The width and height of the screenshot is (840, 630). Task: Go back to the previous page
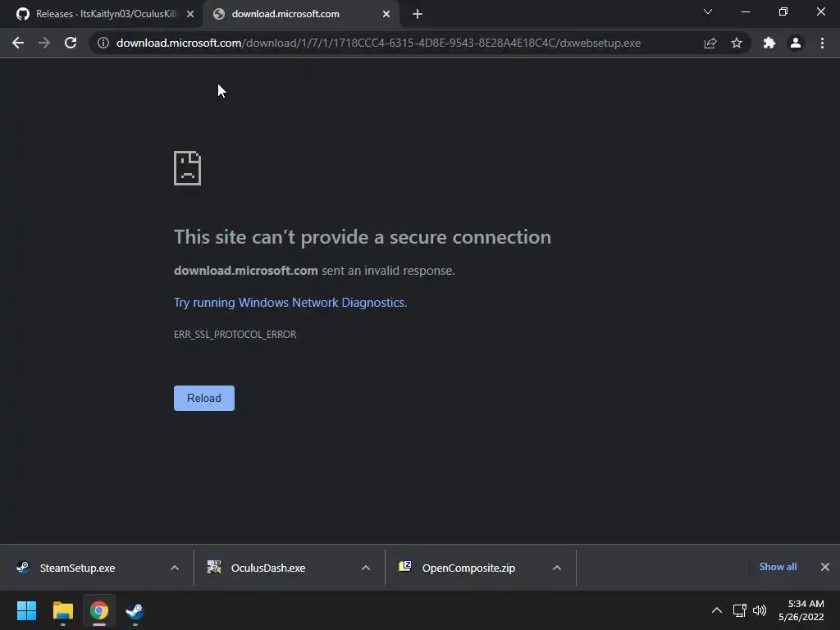coord(18,43)
